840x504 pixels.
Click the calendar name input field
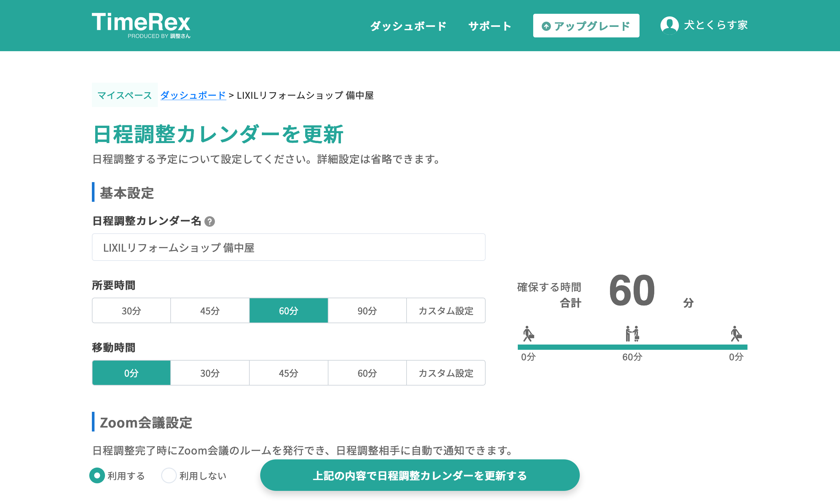click(289, 247)
